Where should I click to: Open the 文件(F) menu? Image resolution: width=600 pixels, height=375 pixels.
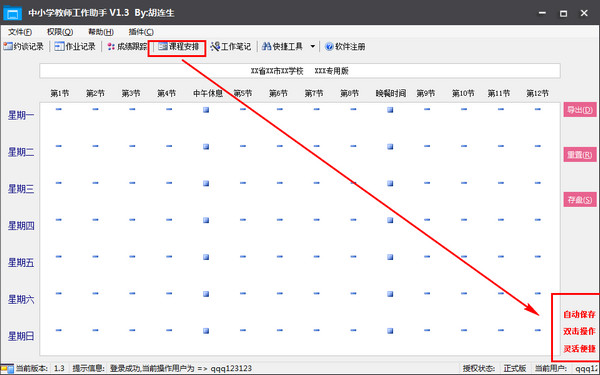click(20, 32)
